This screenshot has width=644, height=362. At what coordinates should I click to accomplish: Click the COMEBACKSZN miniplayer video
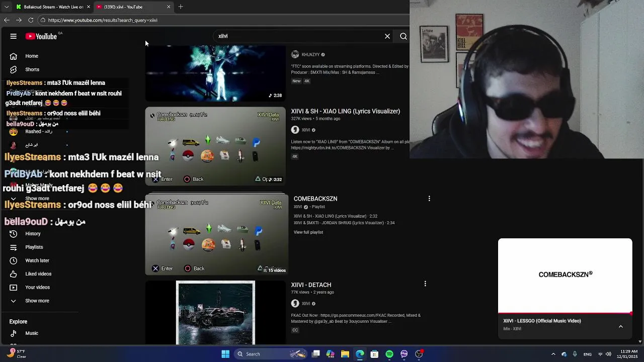click(565, 275)
